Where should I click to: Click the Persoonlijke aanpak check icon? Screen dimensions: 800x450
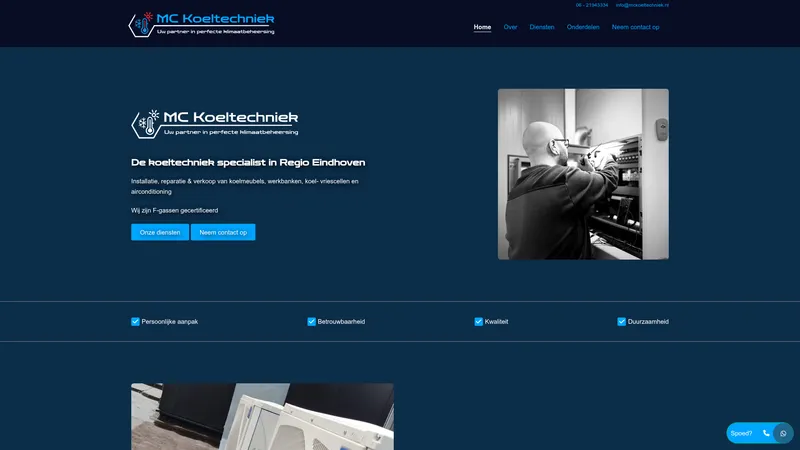pos(135,321)
